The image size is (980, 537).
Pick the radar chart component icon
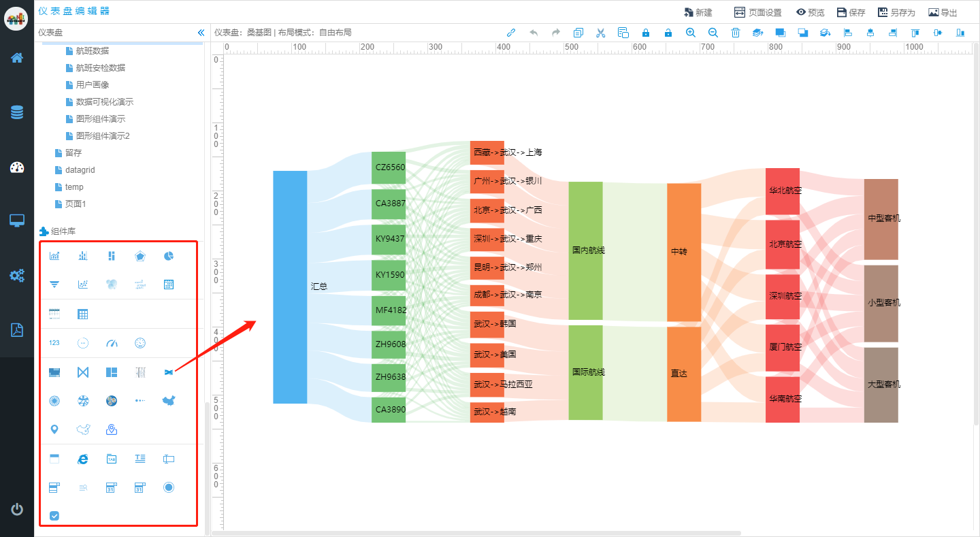[x=140, y=256]
